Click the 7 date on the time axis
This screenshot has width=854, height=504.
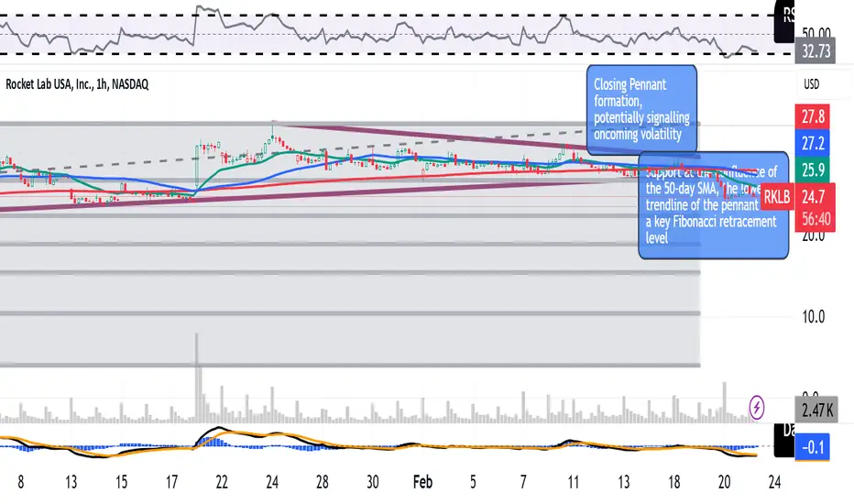pos(523,482)
